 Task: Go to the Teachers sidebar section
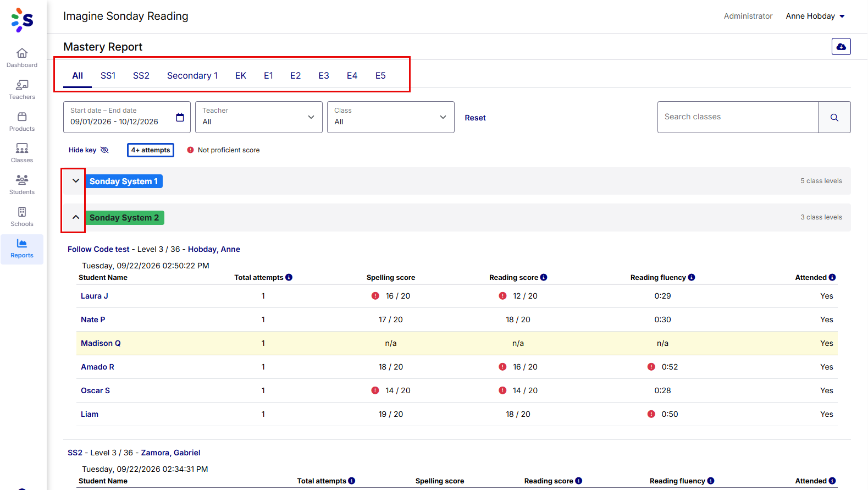click(22, 90)
